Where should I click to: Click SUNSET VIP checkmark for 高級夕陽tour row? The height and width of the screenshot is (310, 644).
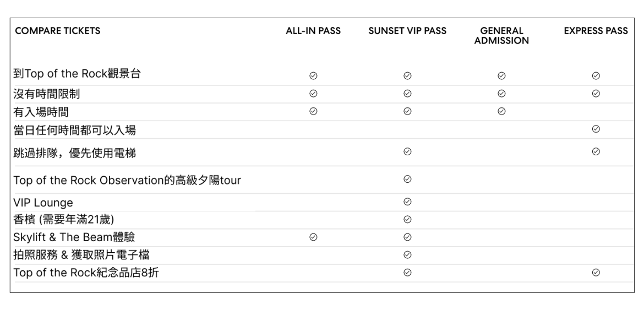(x=407, y=179)
